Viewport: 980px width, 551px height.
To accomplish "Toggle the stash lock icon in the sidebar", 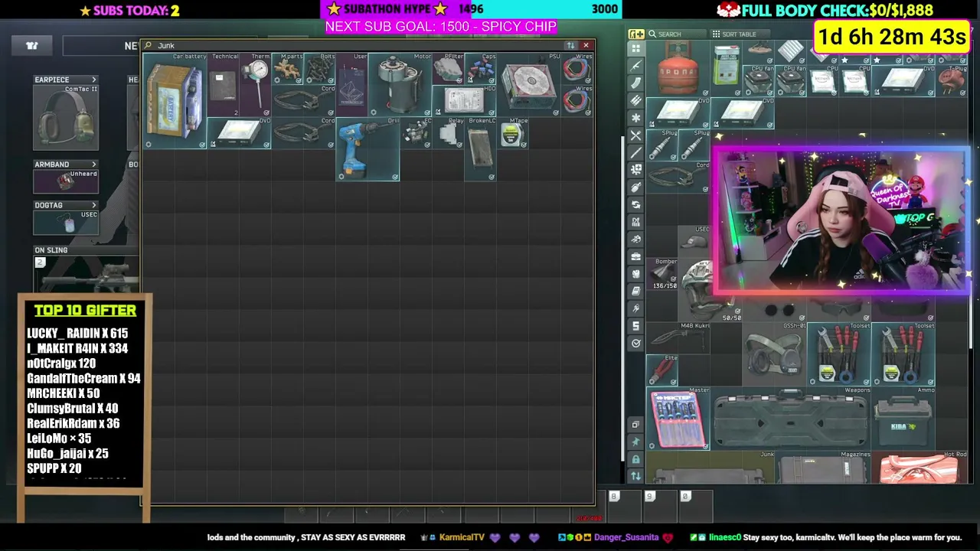I will click(x=635, y=459).
